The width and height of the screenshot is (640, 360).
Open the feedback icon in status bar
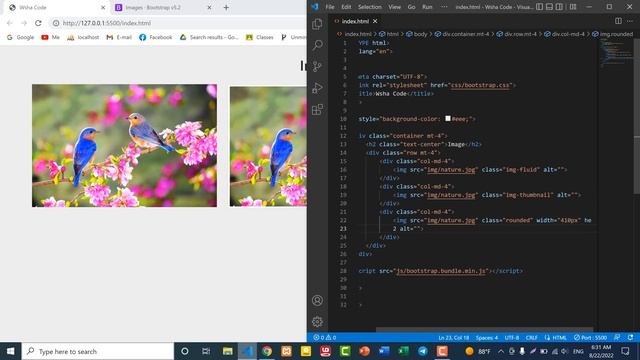point(617,338)
